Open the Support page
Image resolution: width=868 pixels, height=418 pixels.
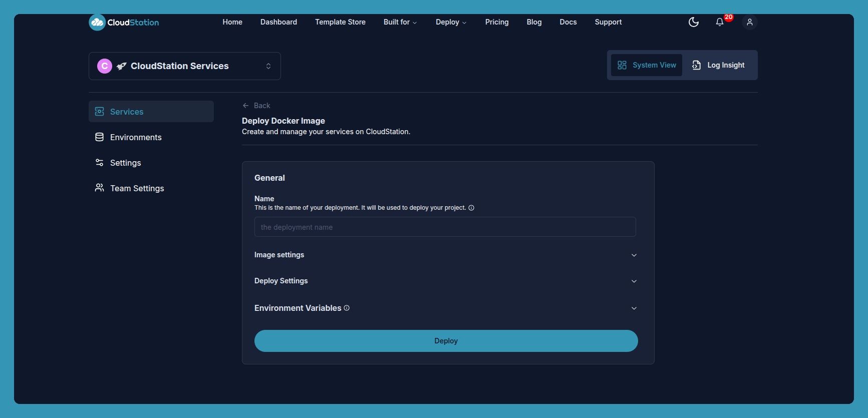tap(608, 22)
